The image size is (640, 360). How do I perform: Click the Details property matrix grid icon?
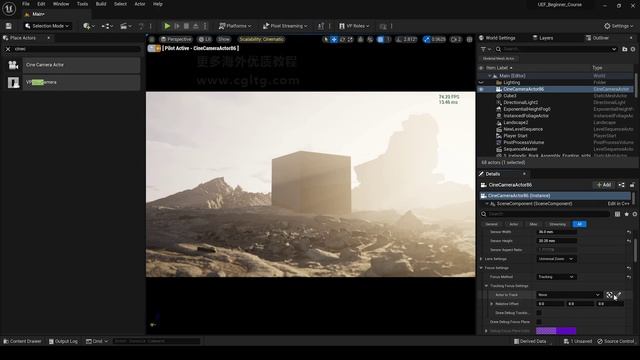pyautogui.click(x=617, y=214)
